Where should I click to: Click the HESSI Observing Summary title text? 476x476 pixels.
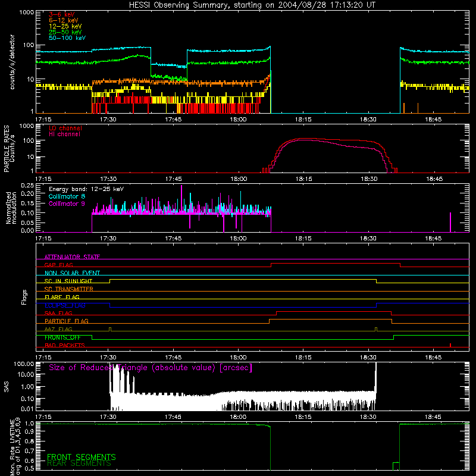[252, 5]
